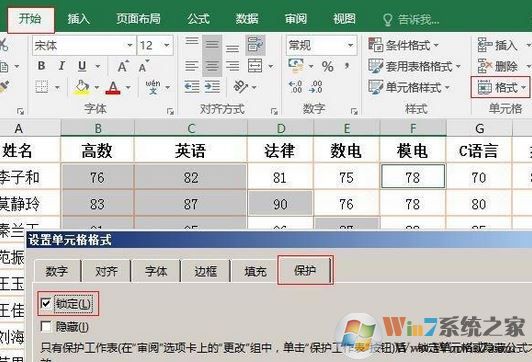This screenshot has height=362, width=532.
Task: Select the 法律 header cell
Action: click(280, 151)
